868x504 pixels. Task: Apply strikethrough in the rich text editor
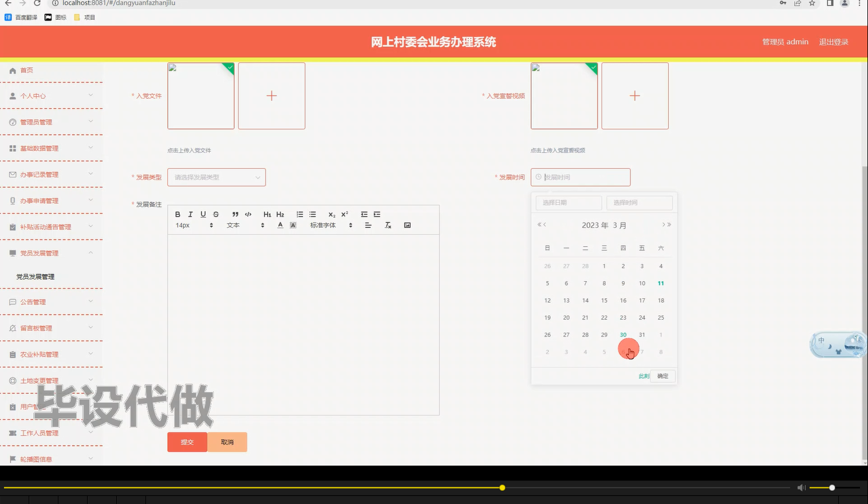pyautogui.click(x=216, y=214)
